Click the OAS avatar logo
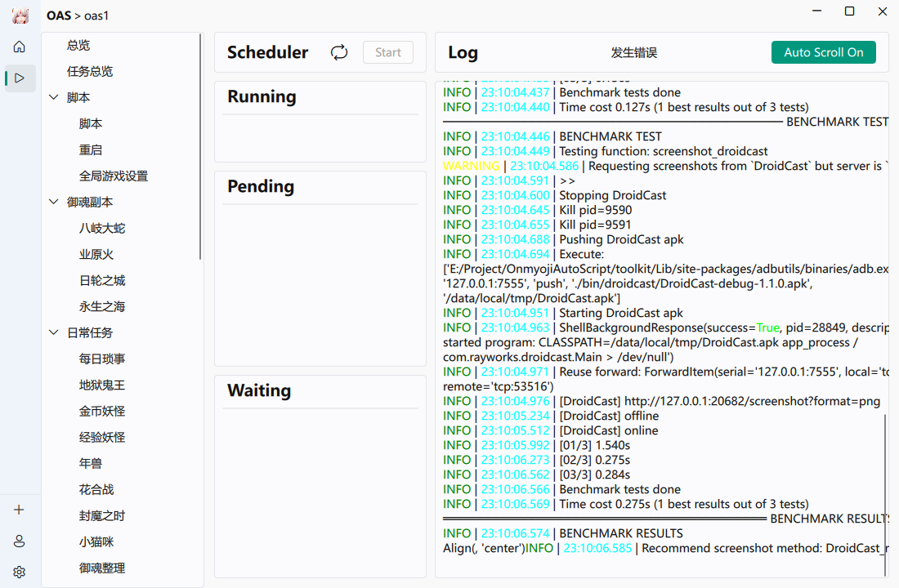Viewport: 899px width, 588px height. click(x=20, y=16)
